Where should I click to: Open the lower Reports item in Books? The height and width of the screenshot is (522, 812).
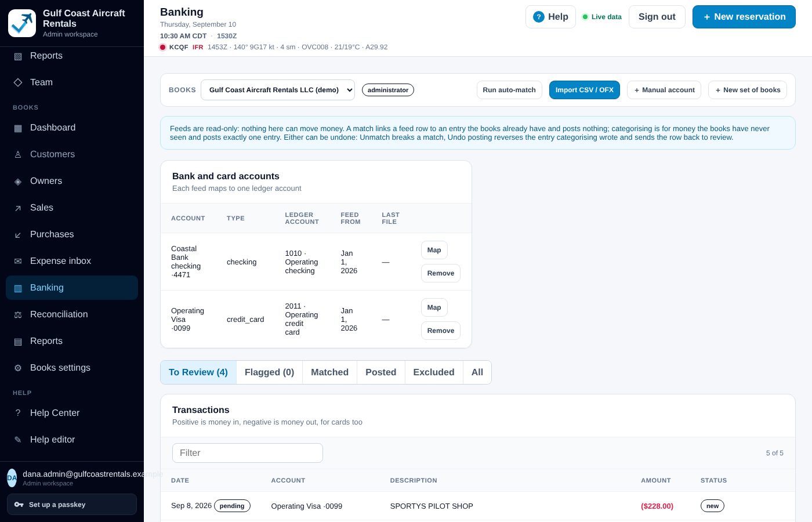tap(72, 341)
